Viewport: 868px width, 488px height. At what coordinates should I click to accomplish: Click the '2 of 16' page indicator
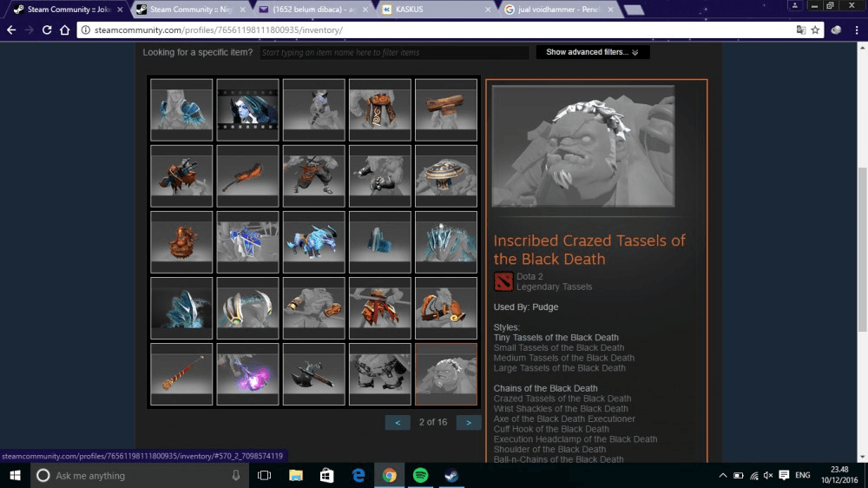click(433, 422)
